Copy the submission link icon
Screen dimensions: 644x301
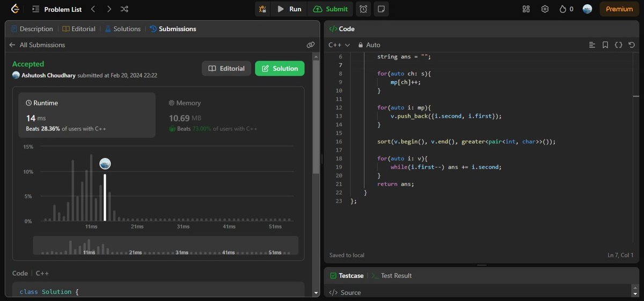click(x=310, y=45)
